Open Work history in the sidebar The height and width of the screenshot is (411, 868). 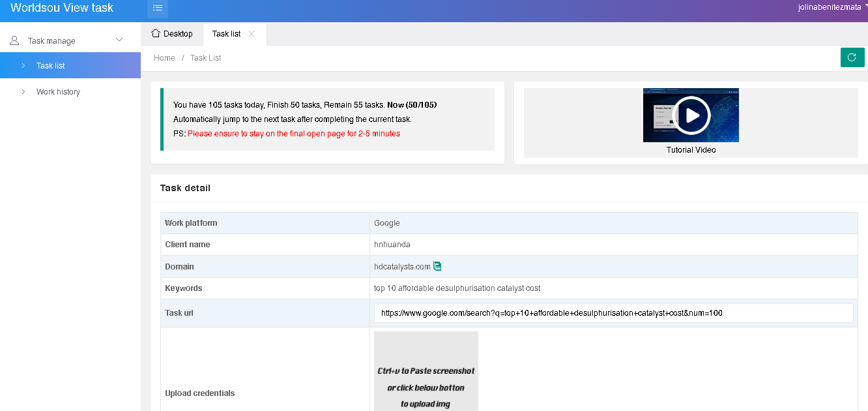[x=58, y=92]
